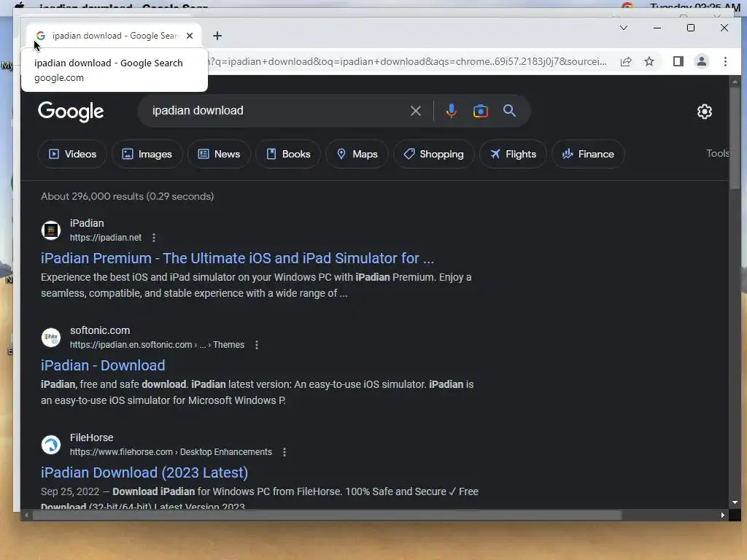Switch to Finance results tab
Screen dimensions: 747x560
[588, 154]
